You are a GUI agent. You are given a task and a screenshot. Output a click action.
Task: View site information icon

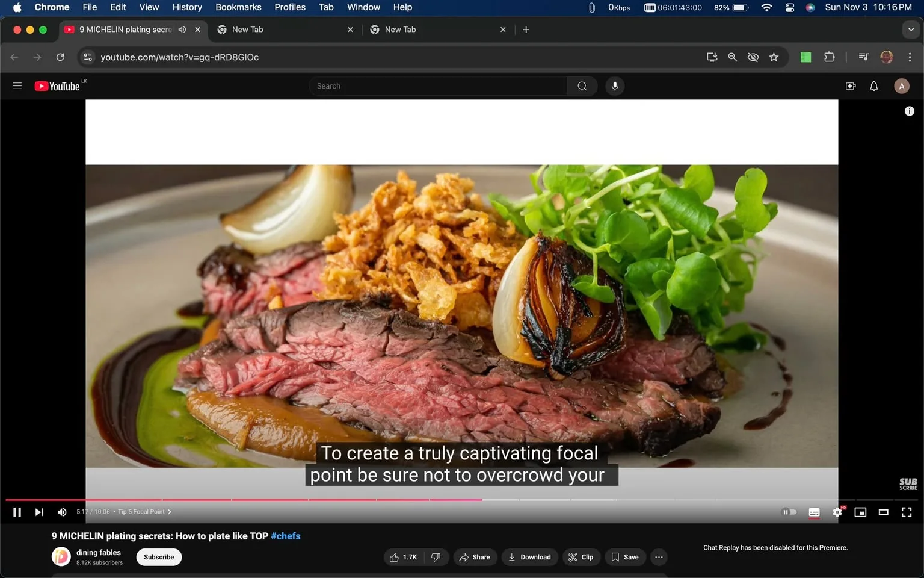tap(88, 57)
